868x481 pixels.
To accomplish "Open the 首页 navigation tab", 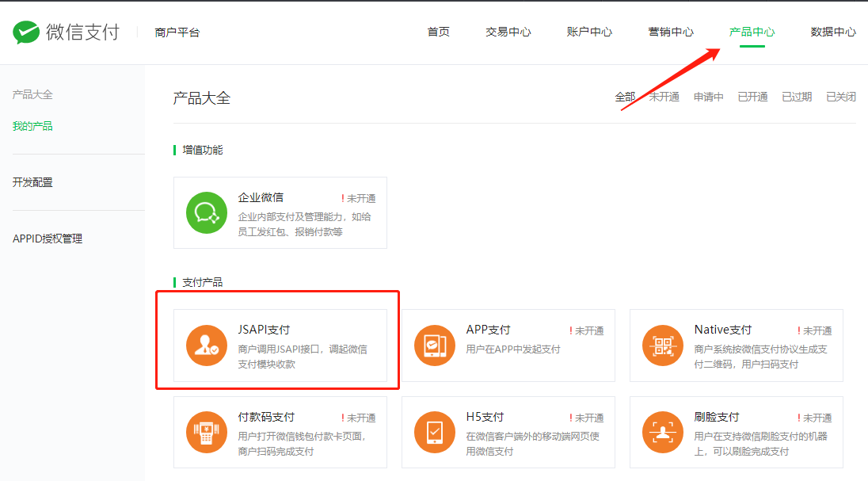I will pos(439,32).
